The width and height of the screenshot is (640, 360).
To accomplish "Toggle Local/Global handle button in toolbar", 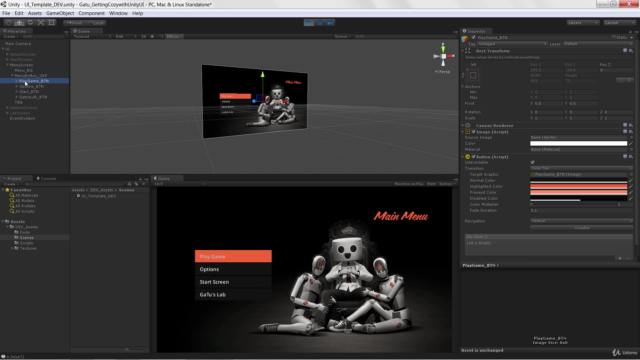I will point(96,23).
